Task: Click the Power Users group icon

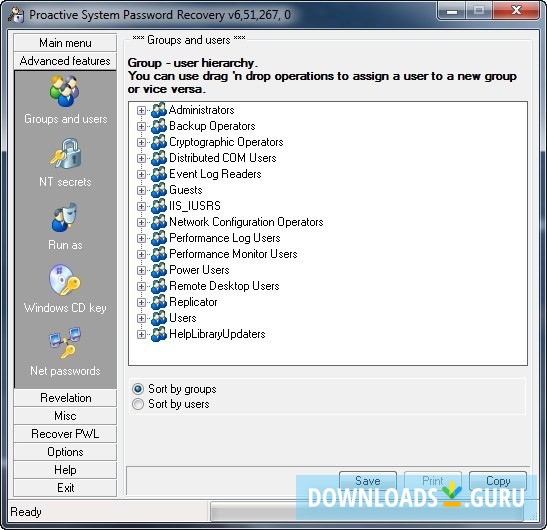Action: [159, 270]
